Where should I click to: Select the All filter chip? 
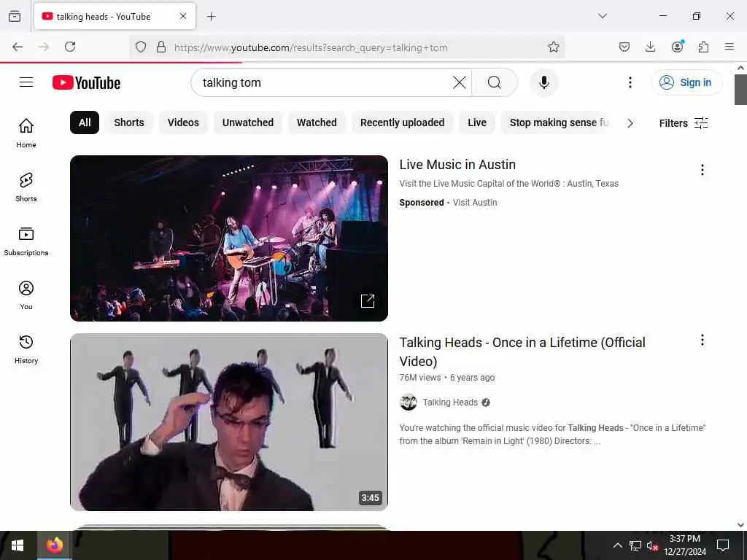point(85,122)
